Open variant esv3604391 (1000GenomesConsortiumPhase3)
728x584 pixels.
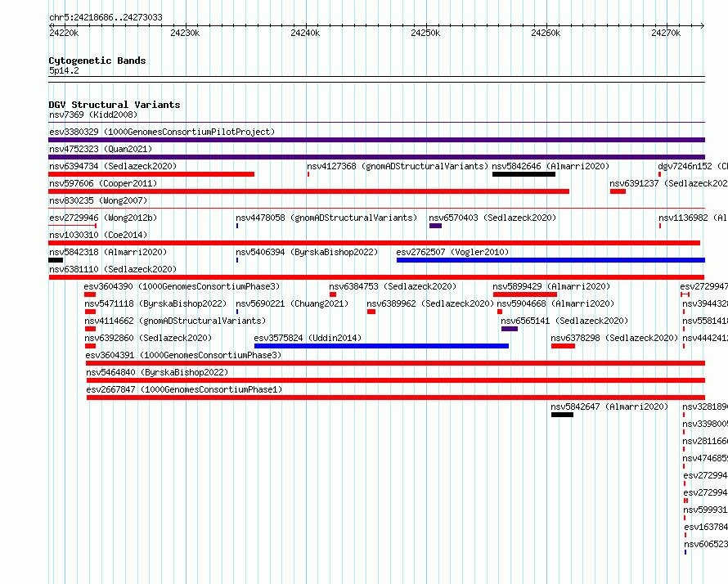click(x=183, y=355)
